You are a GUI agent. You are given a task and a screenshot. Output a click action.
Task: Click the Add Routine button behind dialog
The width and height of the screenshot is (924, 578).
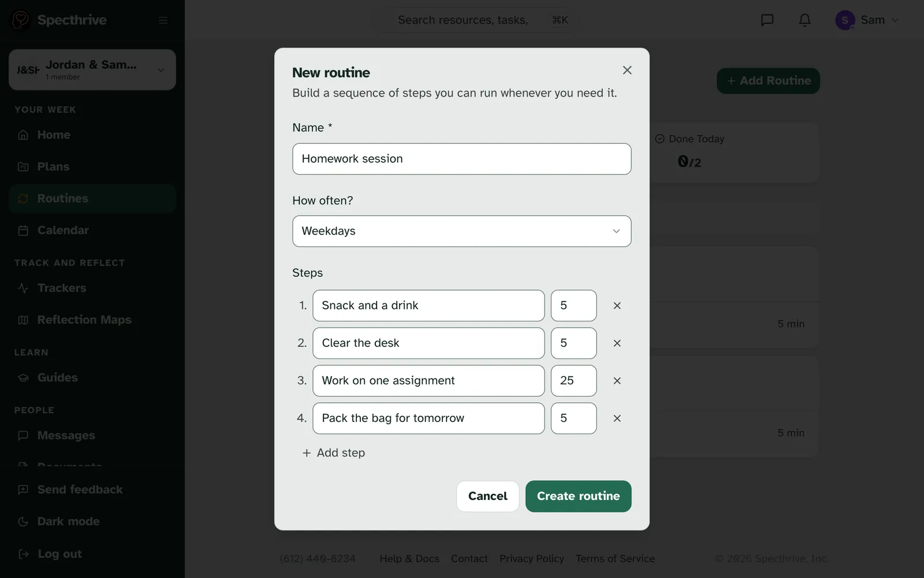[x=768, y=81]
